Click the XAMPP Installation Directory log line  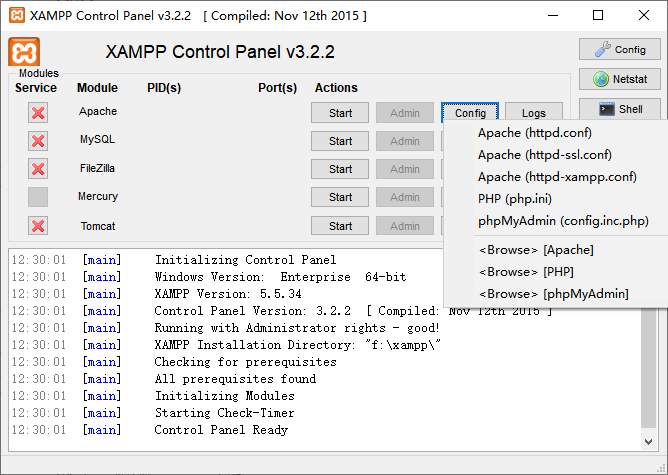click(x=297, y=345)
